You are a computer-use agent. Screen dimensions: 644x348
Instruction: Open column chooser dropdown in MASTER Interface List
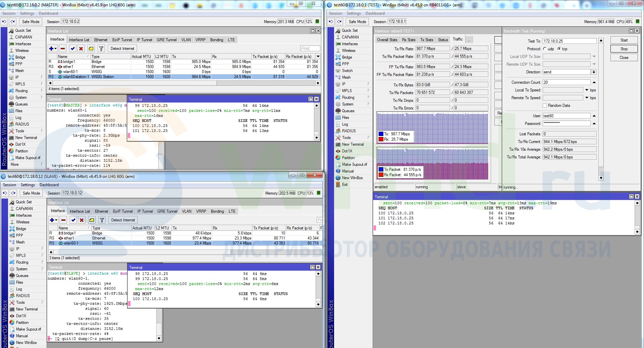pos(318,56)
